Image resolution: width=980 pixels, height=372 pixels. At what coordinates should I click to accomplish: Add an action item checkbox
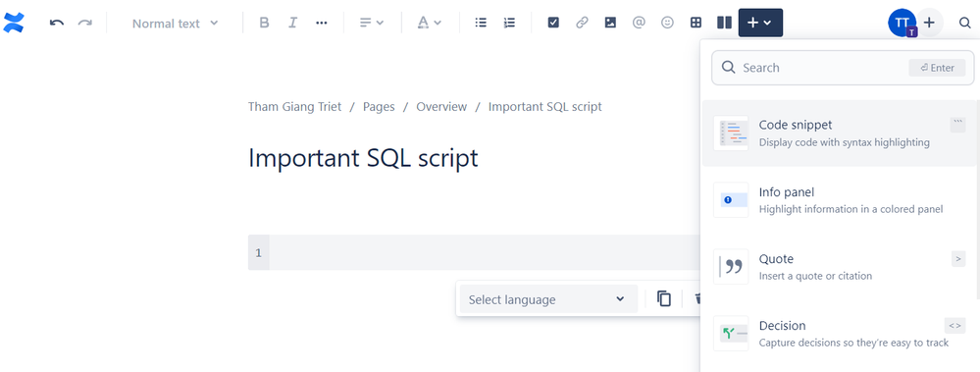coord(553,24)
